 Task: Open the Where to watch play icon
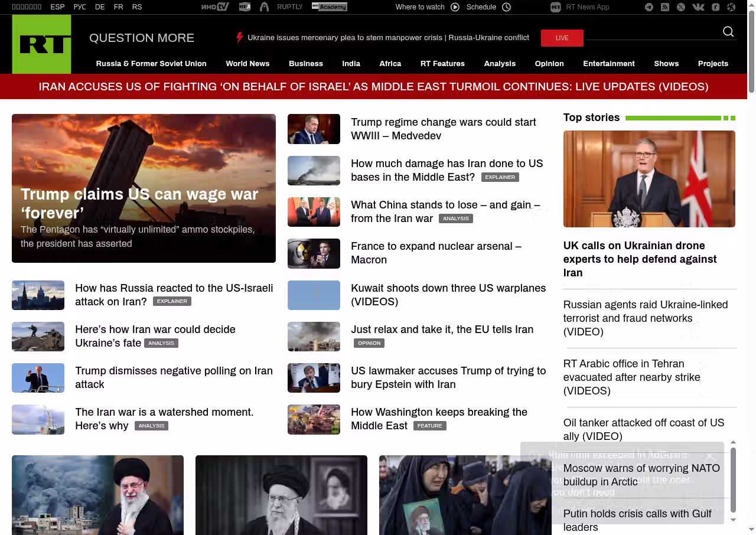pos(455,7)
